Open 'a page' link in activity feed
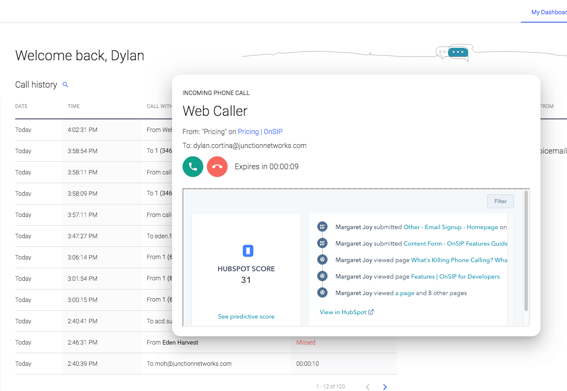This screenshot has width=567, height=391. point(405,293)
